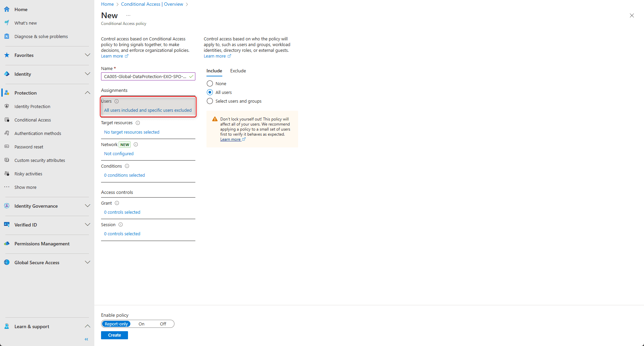
Task: Click the Learn & support person icon
Action: pyautogui.click(x=7, y=326)
